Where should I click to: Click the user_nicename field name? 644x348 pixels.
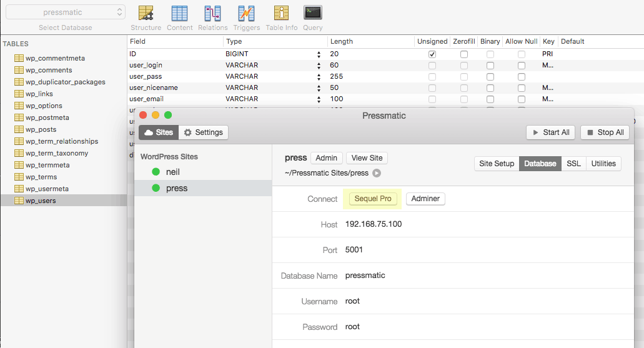pos(154,87)
